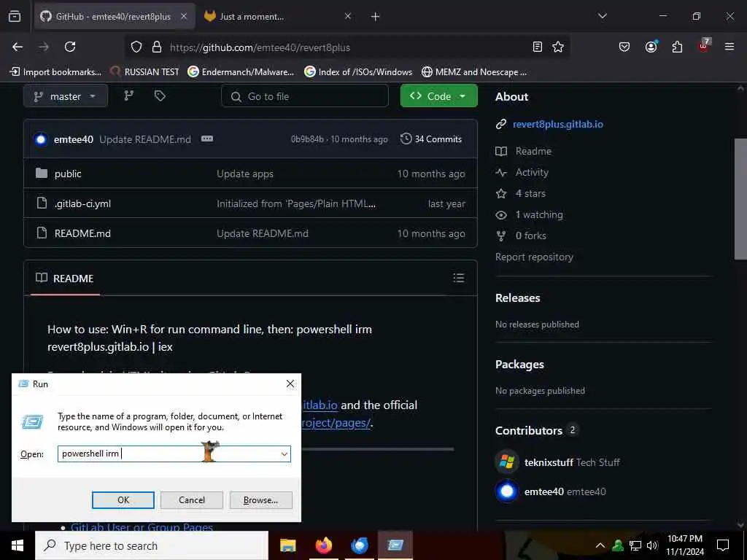Screen dimensions: 747x560
Task: Open the network tray icon
Action: coord(635,545)
